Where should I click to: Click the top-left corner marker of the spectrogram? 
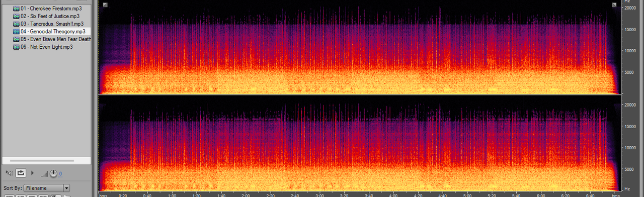(105, 5)
